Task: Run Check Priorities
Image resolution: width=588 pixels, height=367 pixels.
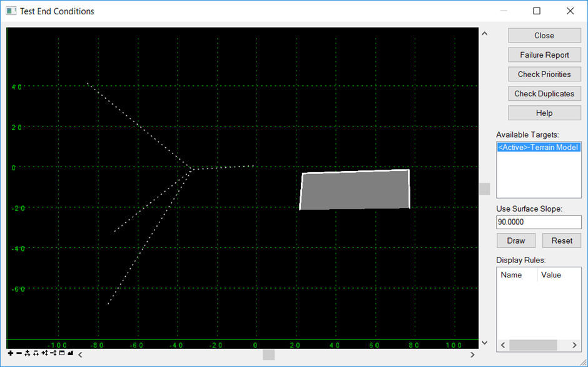Action: [544, 75]
